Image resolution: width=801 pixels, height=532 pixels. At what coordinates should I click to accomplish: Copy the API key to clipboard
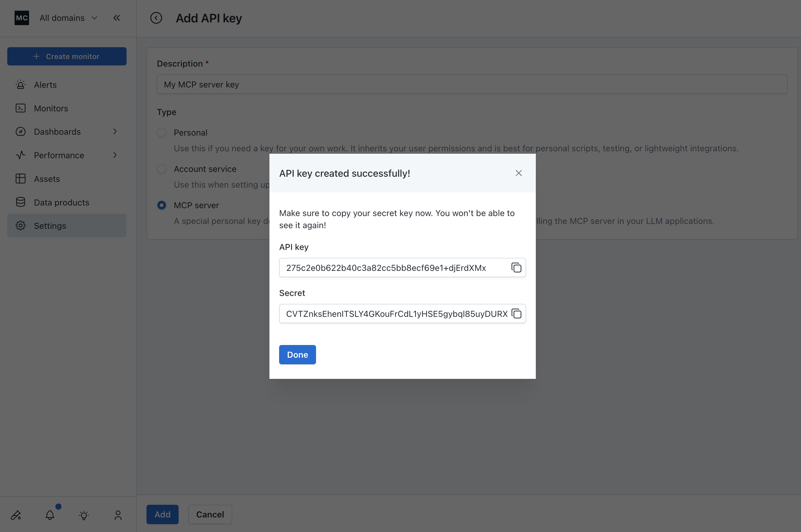tap(516, 268)
